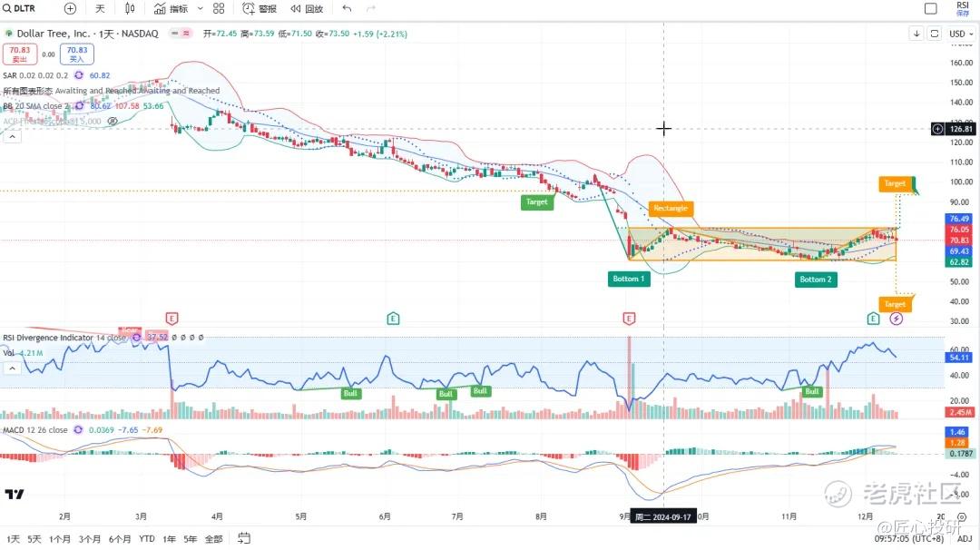
Task: Open the 天 interval selector
Action: click(x=100, y=8)
